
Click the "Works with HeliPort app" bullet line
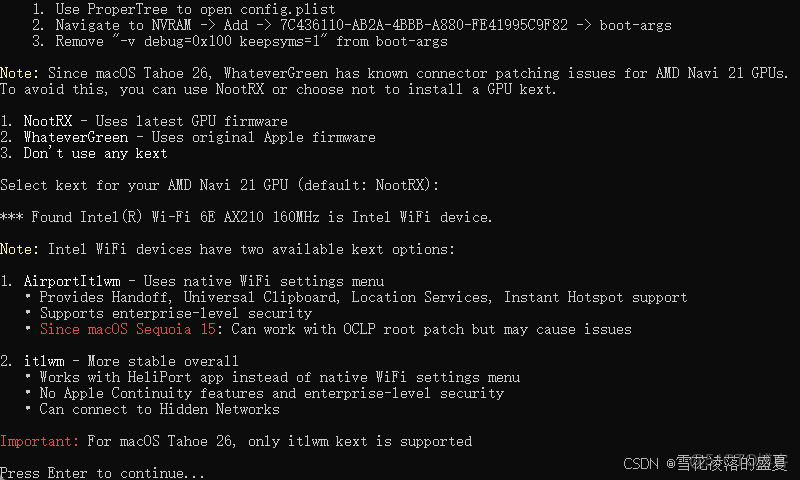click(280, 377)
